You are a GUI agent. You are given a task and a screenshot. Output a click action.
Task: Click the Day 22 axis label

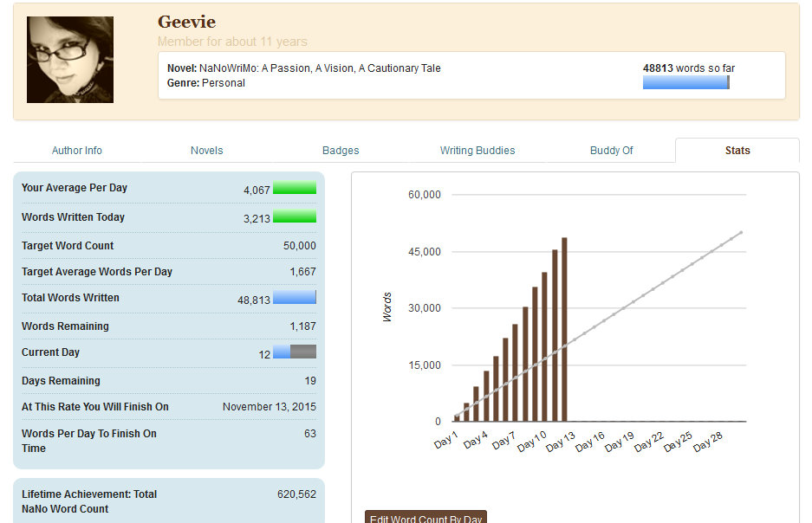[649, 442]
